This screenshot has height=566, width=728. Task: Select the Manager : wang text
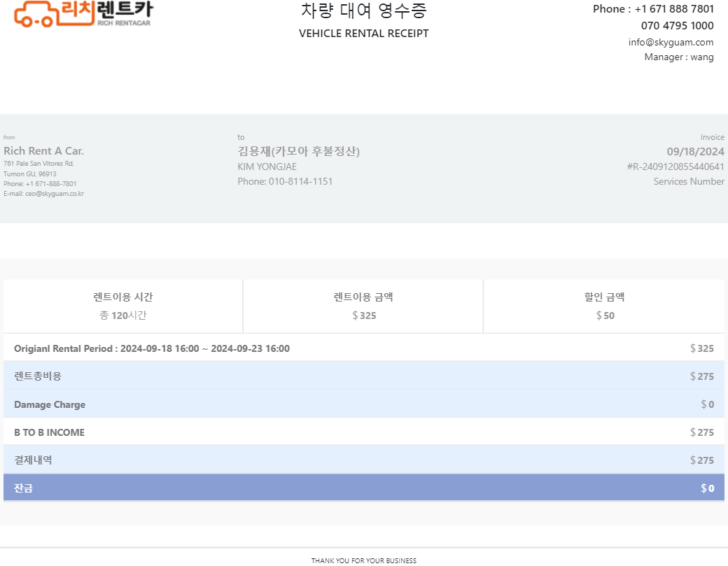[678, 57]
